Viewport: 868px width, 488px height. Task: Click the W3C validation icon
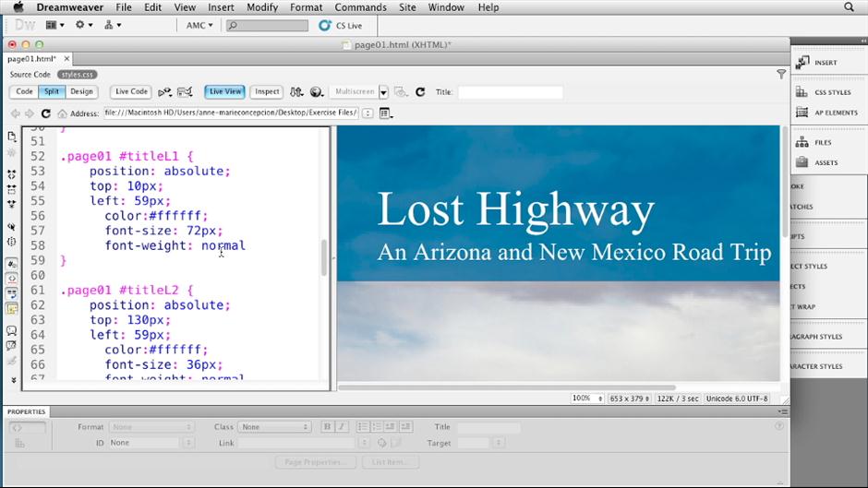[185, 92]
